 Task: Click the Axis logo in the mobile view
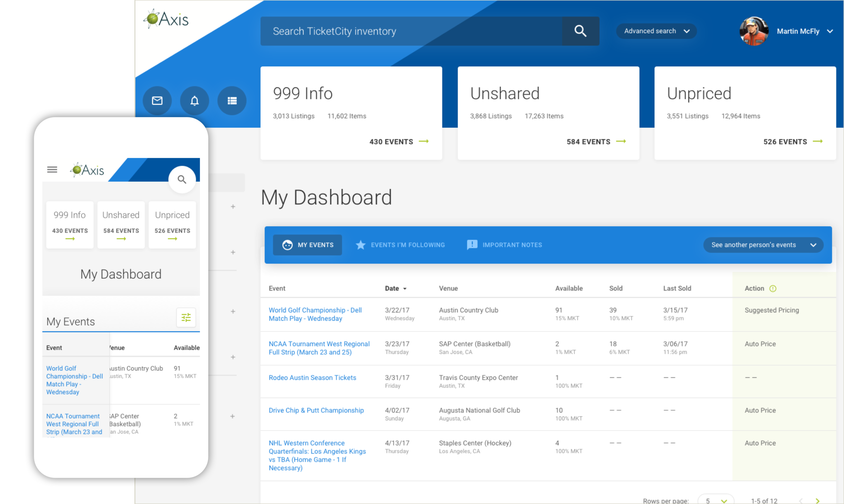click(x=87, y=169)
